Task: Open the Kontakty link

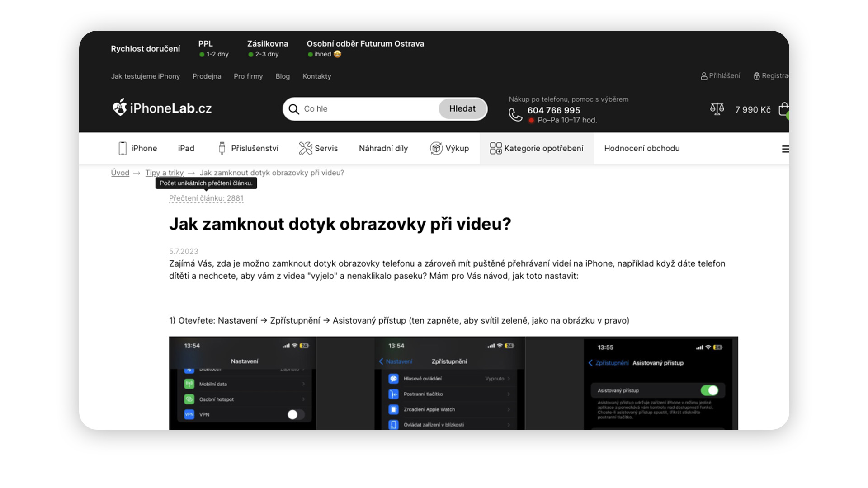Action: click(317, 76)
